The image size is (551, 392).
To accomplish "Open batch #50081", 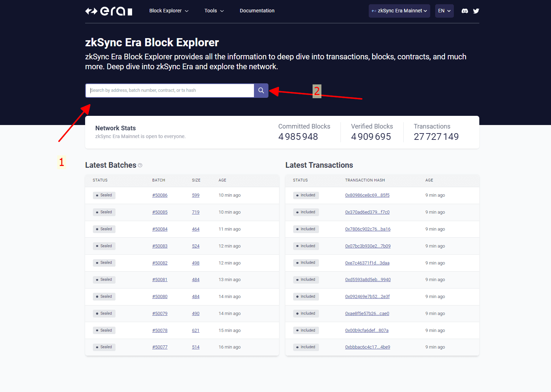I will click(160, 280).
